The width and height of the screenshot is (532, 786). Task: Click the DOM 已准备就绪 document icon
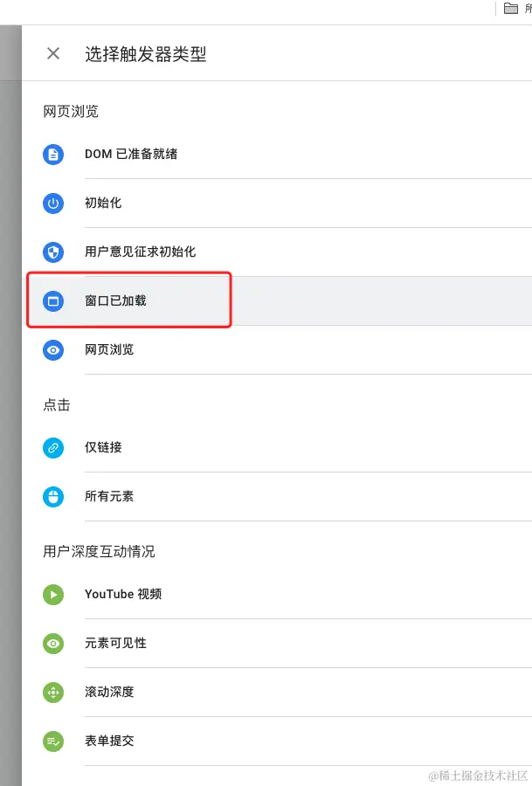pos(52,155)
